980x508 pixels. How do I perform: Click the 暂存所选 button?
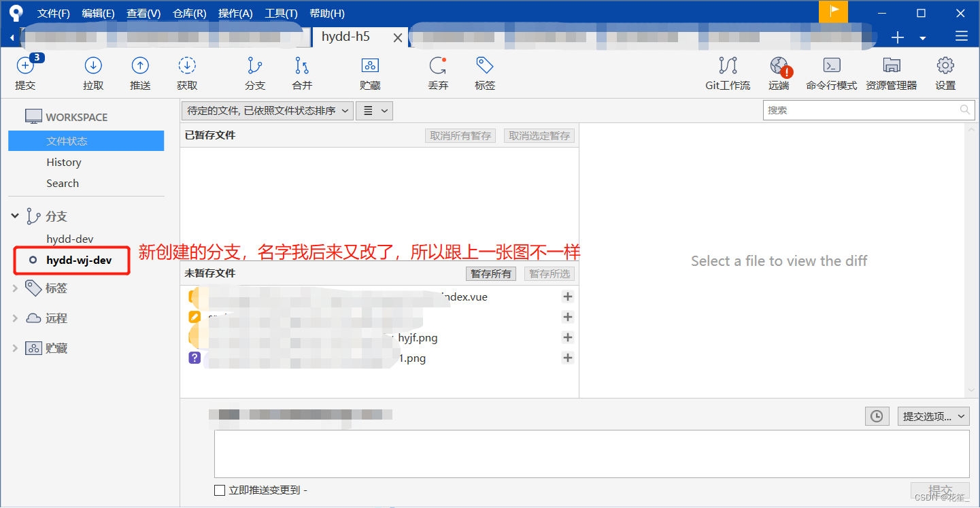point(550,274)
